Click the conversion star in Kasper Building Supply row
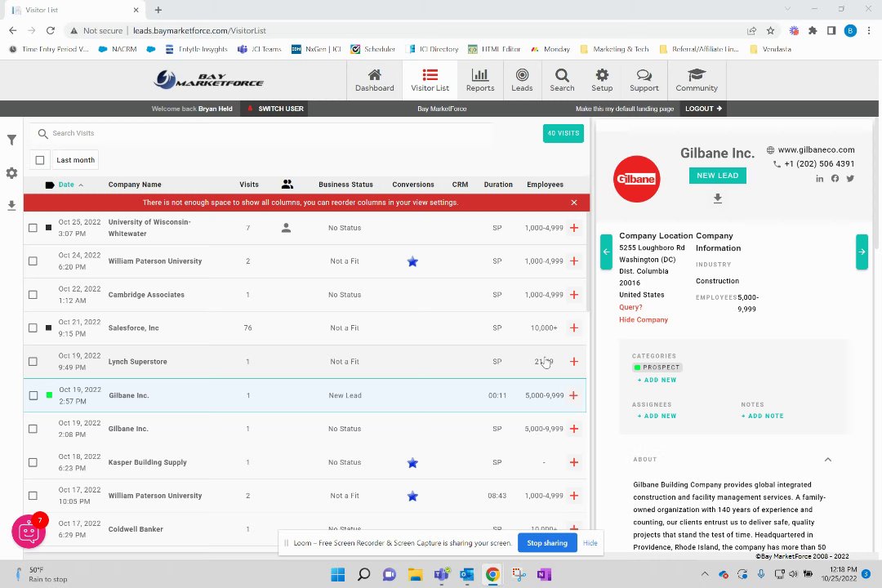Viewport: 882px width, 588px height. click(x=412, y=462)
